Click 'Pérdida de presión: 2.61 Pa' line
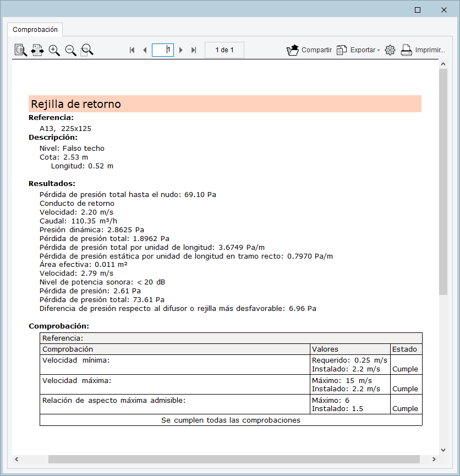The height and width of the screenshot is (476, 460). point(90,291)
